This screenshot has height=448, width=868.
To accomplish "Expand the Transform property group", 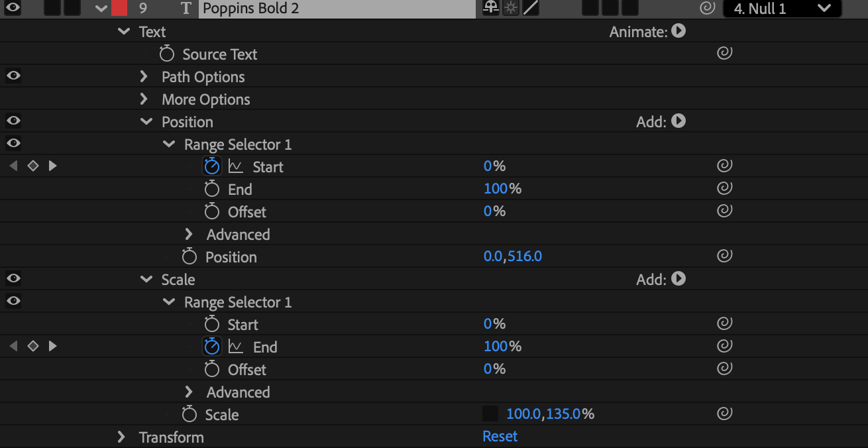I will pyautogui.click(x=121, y=437).
